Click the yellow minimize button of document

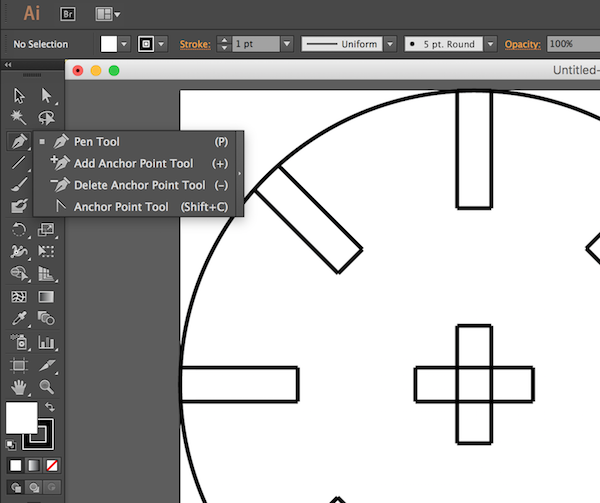(x=96, y=71)
